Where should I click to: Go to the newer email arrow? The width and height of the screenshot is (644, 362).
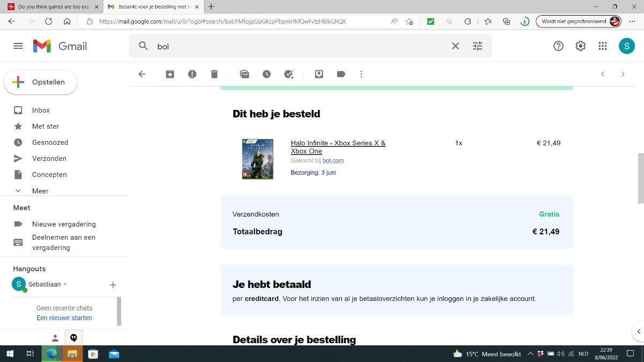tap(603, 74)
